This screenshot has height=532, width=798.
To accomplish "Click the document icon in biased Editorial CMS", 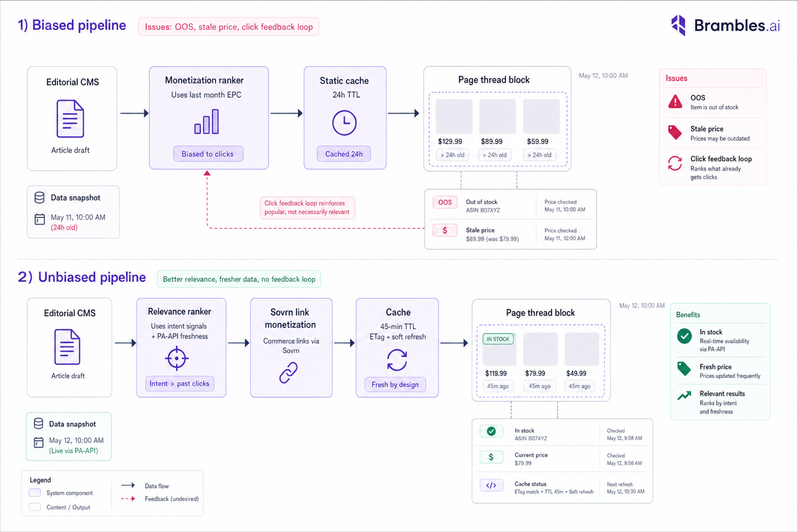I will 70,119.
